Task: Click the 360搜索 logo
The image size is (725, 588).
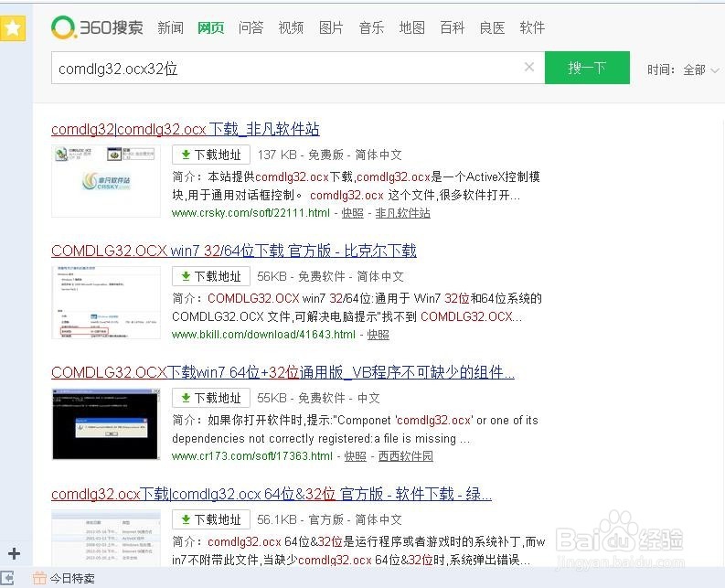Action: [x=97, y=27]
